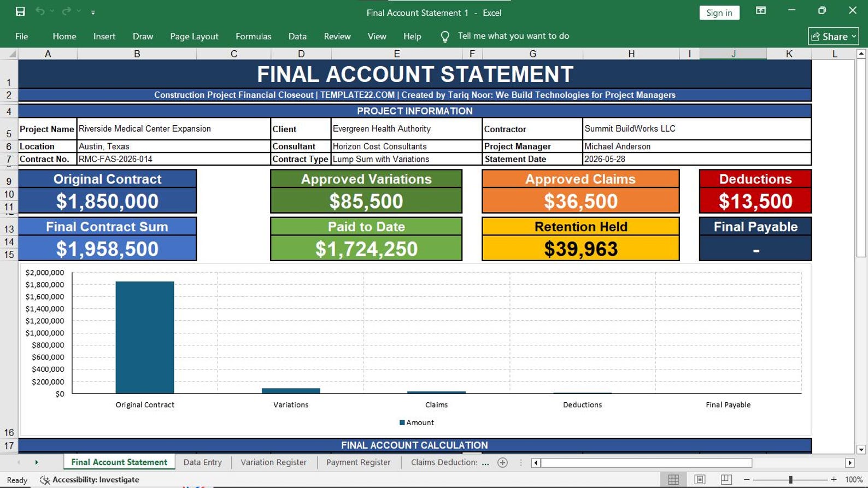Click vertical scrollbar up arrow

861,54
